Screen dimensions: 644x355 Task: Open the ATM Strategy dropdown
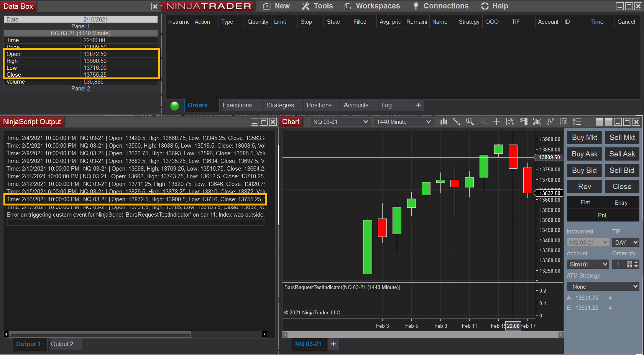603,286
